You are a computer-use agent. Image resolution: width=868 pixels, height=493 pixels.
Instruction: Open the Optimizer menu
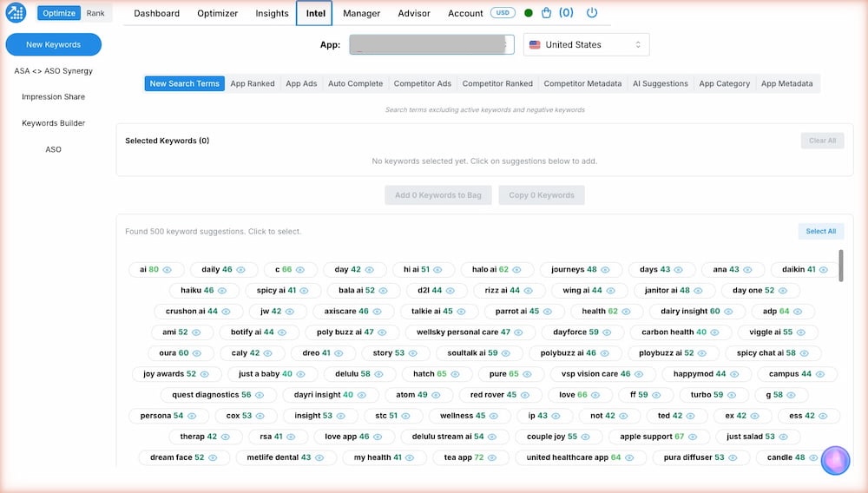pyautogui.click(x=218, y=13)
